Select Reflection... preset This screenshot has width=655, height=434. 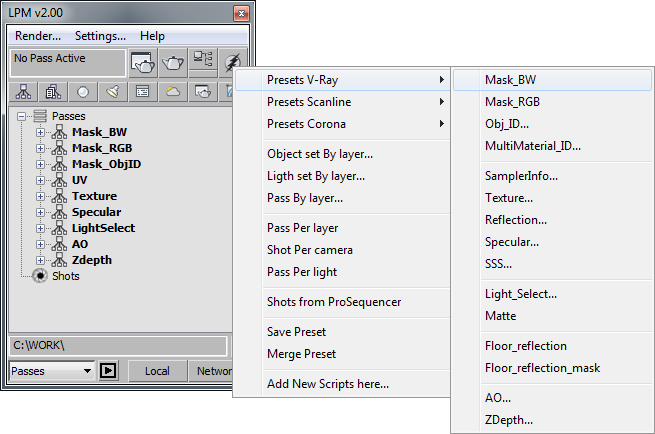552,220
